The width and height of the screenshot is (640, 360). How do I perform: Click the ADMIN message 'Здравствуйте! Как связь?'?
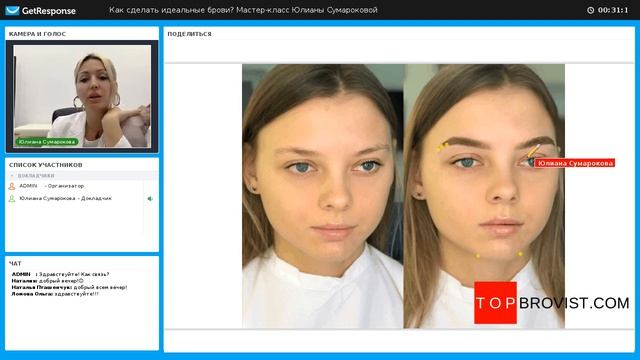click(60, 274)
